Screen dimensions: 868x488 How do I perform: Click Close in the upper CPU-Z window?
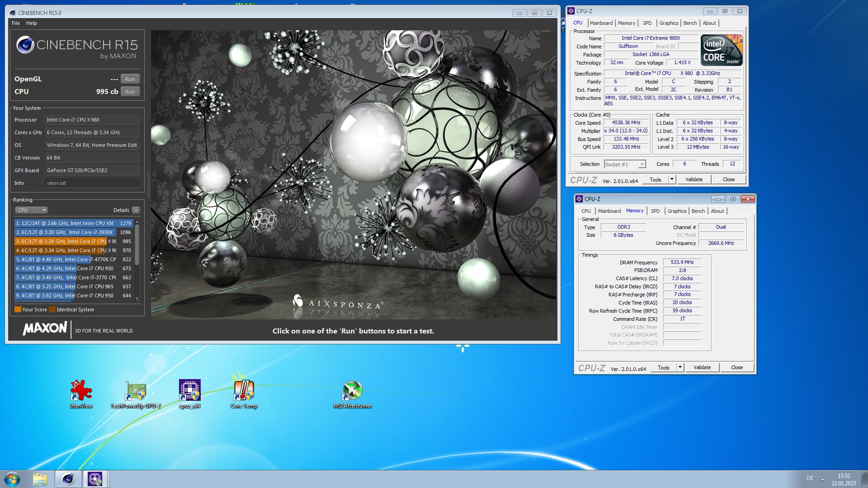pyautogui.click(x=729, y=179)
